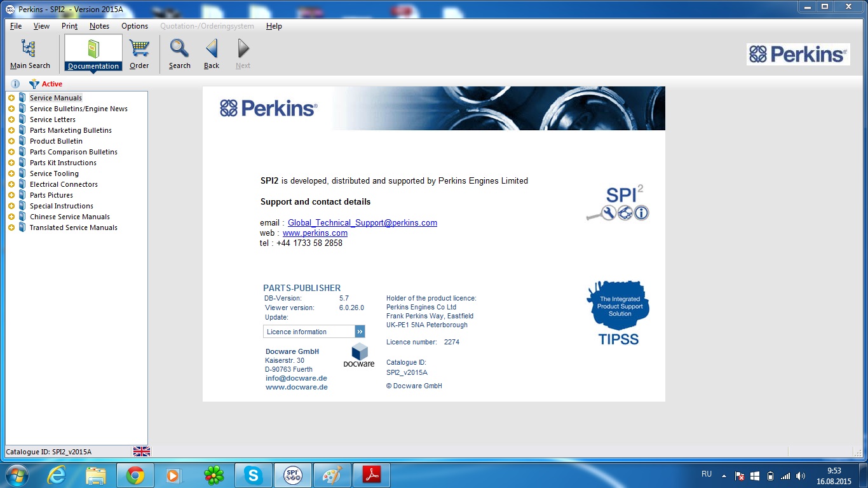This screenshot has height=488, width=868.
Task: Click the book icon beside Product Bulletin
Action: click(x=22, y=141)
